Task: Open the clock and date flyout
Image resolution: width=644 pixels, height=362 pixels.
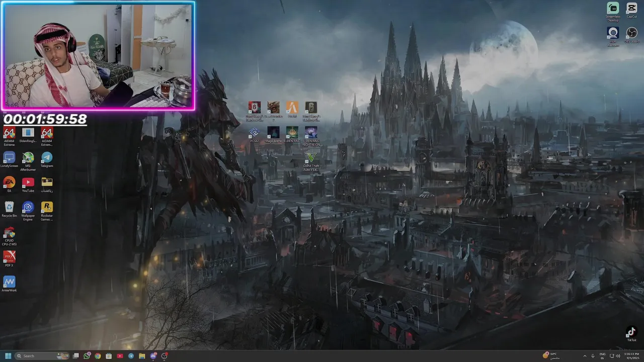Action: (632, 356)
